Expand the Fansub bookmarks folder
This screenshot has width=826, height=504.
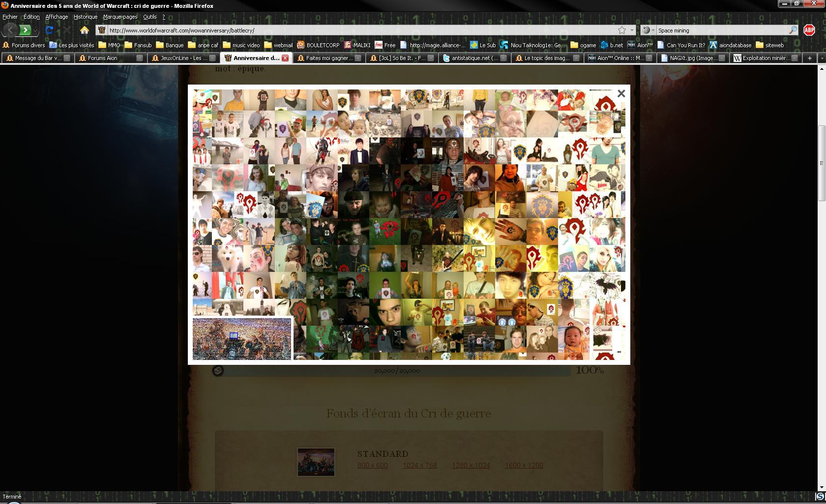138,45
